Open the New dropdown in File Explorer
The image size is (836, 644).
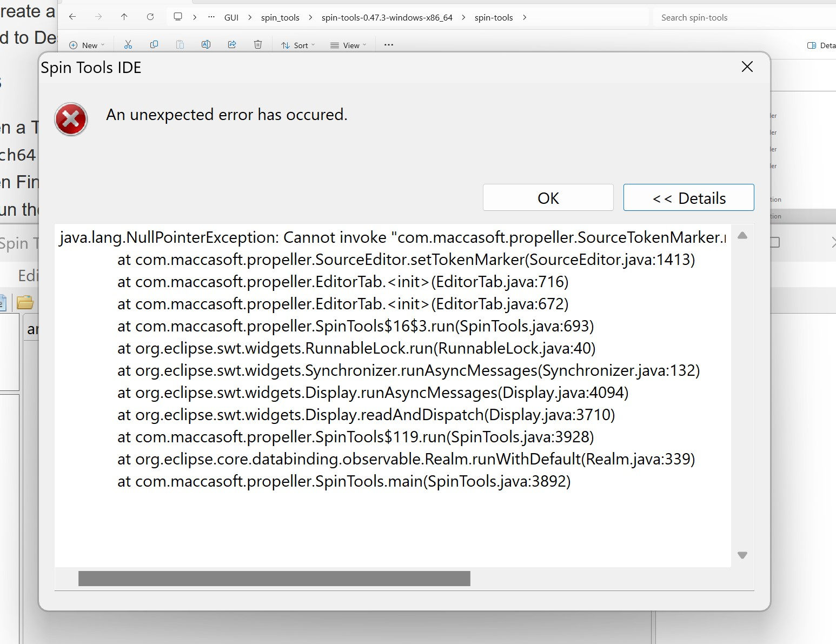coord(87,45)
